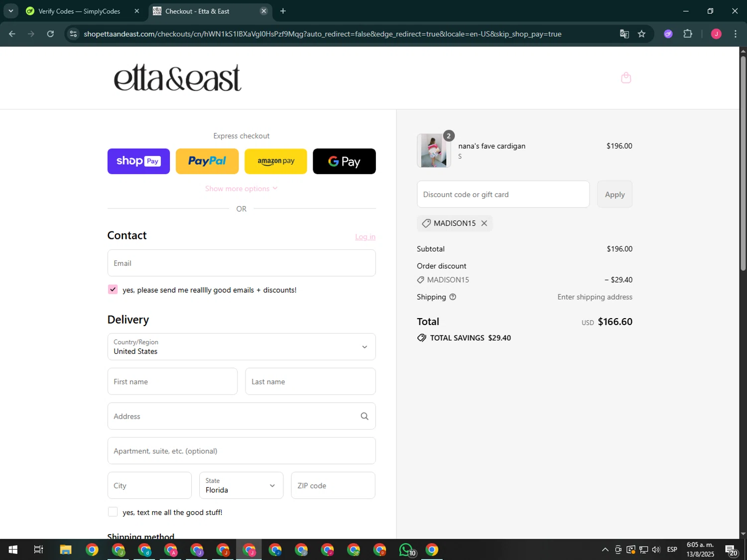Open the notification center icon

pyautogui.click(x=731, y=550)
